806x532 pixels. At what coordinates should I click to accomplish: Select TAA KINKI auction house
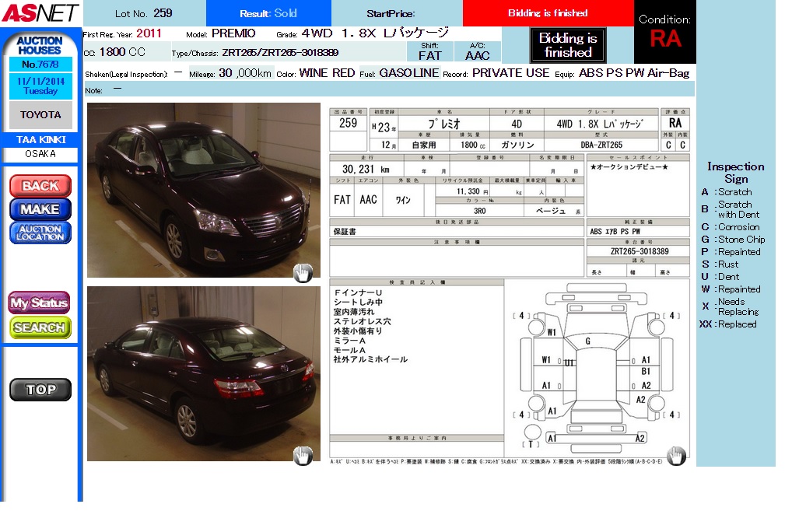coord(41,140)
